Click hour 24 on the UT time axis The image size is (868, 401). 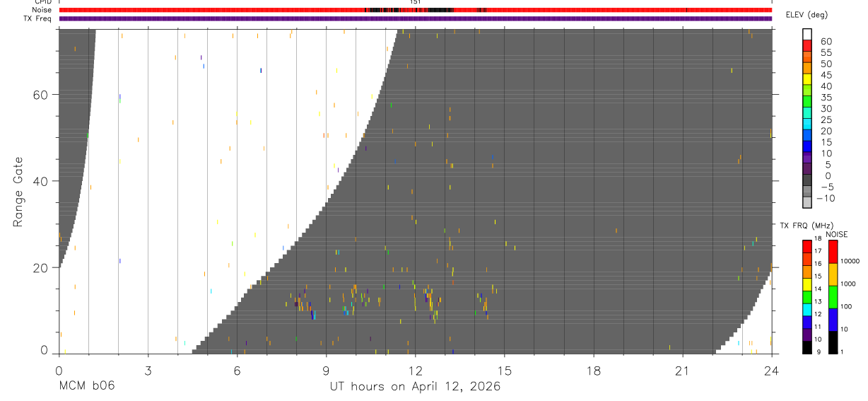tap(771, 371)
